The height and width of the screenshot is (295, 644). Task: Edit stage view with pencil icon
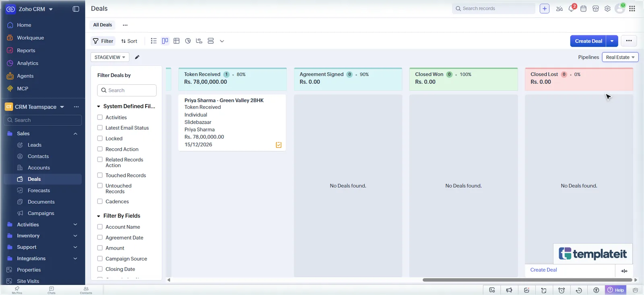coord(137,57)
